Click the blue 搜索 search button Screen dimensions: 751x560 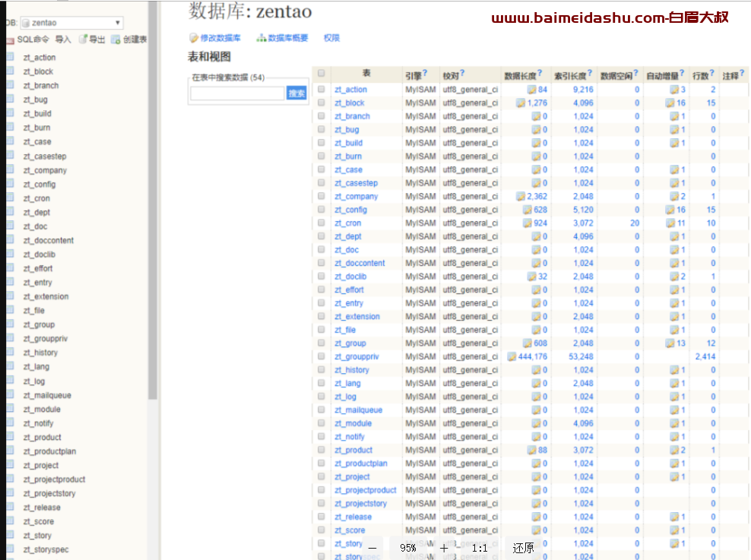click(296, 93)
